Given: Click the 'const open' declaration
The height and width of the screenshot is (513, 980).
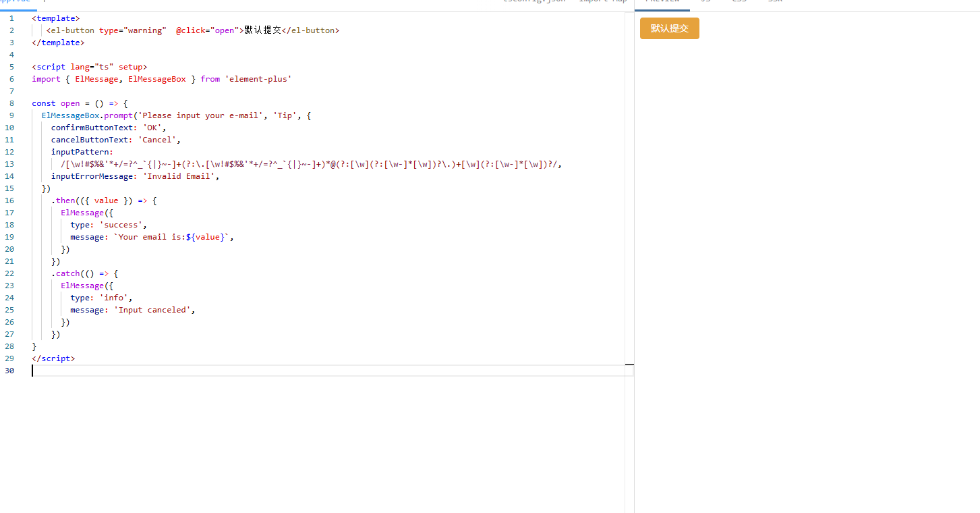Looking at the screenshot, I should (x=56, y=103).
